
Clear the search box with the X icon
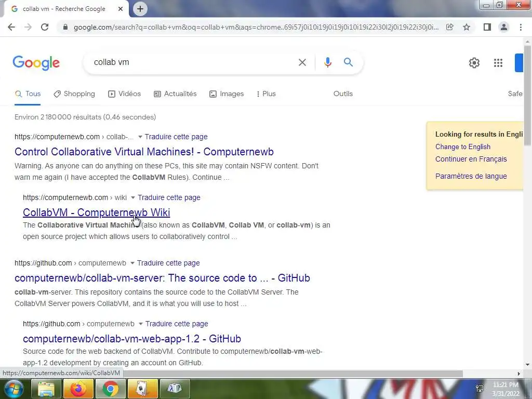pos(302,62)
